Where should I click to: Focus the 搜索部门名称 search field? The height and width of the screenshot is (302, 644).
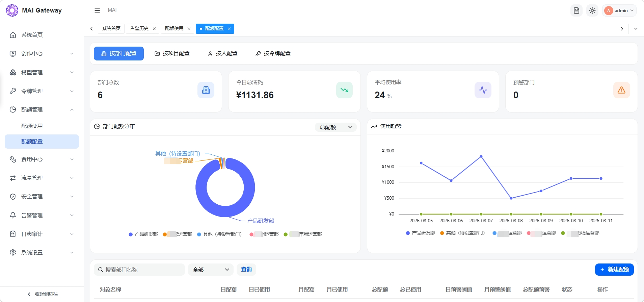click(x=139, y=270)
